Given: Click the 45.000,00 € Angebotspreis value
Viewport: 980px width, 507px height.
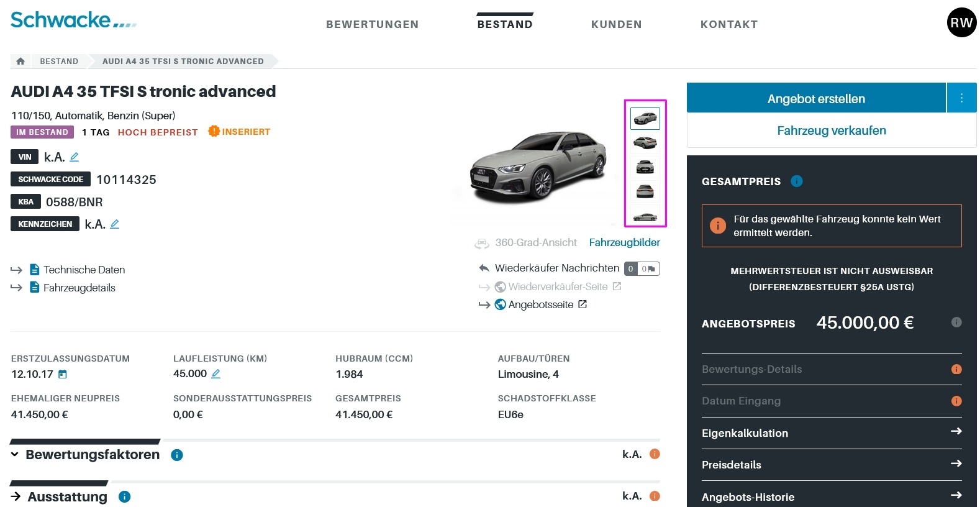Looking at the screenshot, I should coord(864,322).
